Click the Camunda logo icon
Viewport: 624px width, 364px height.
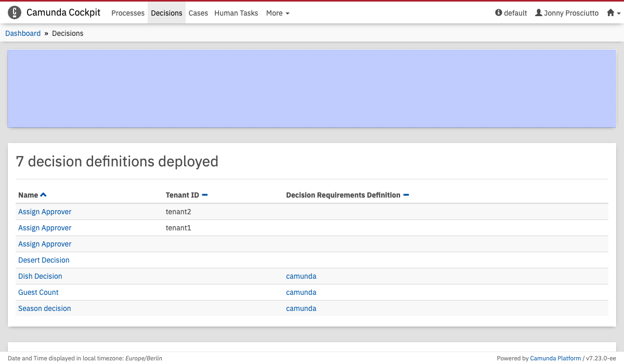pyautogui.click(x=15, y=12)
